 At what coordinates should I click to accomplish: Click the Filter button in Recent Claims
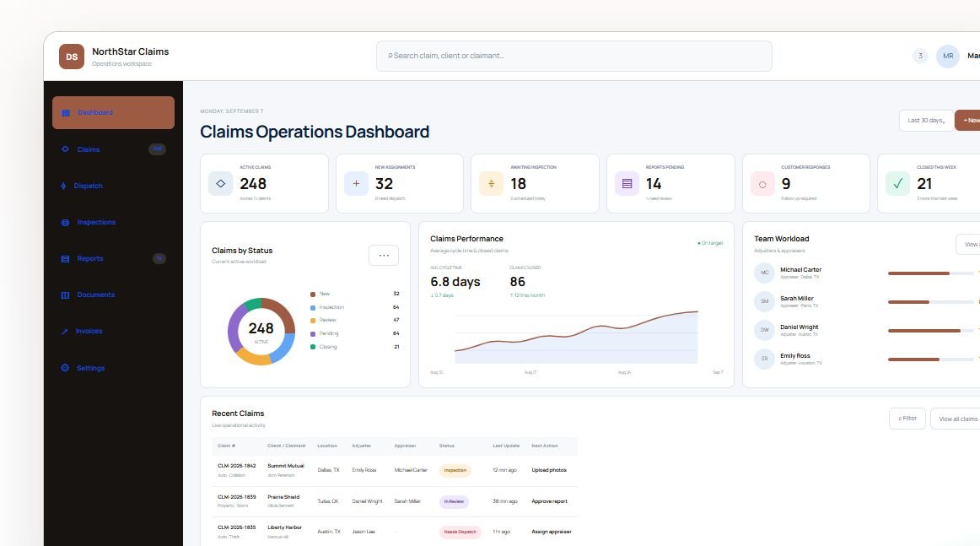click(x=907, y=419)
